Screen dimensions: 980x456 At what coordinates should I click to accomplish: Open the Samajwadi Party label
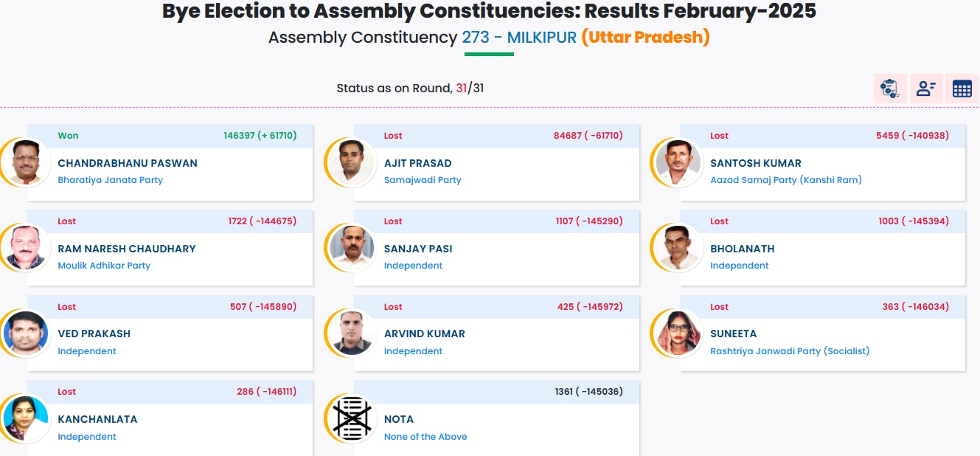point(423,180)
